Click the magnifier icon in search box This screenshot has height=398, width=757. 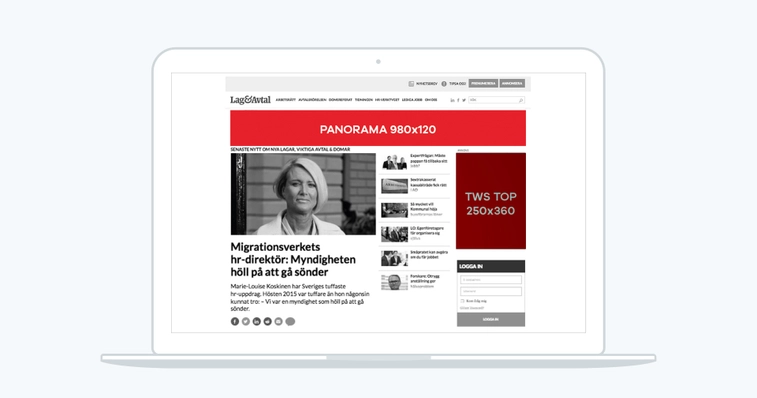521,100
